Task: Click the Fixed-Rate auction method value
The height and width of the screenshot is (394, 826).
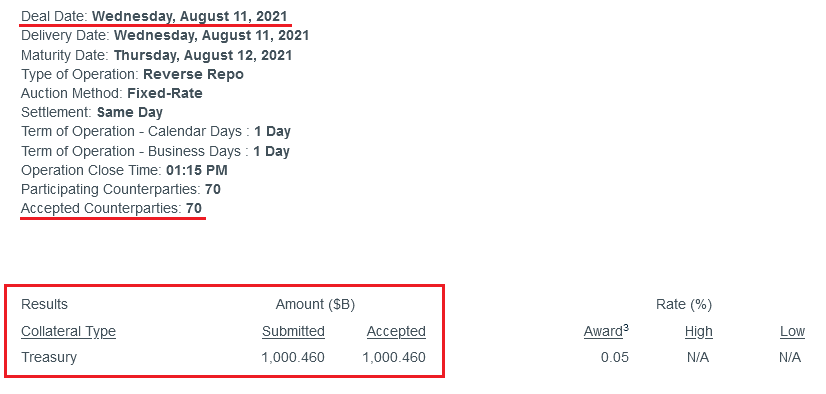Action: click(x=165, y=94)
